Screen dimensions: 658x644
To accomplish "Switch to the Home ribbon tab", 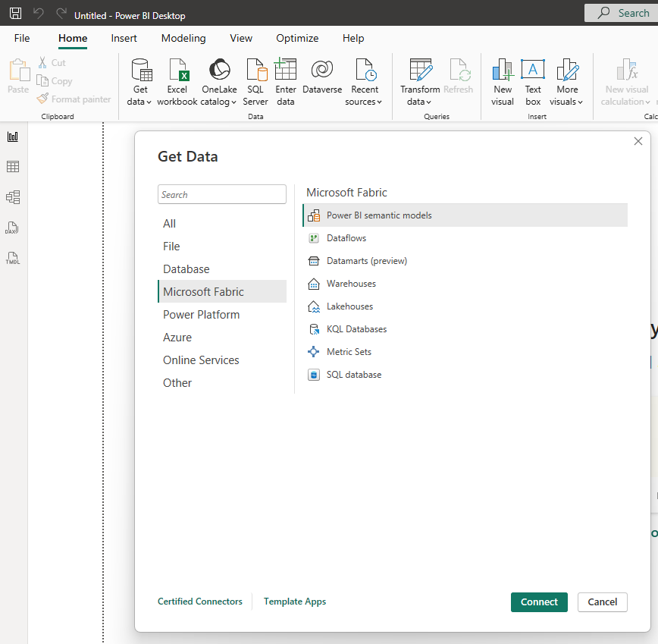I will pyautogui.click(x=73, y=38).
